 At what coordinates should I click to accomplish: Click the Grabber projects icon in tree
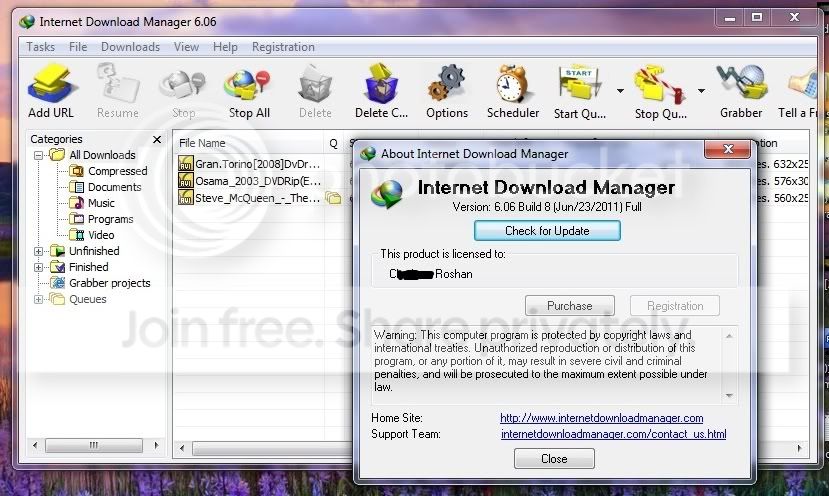[57, 283]
